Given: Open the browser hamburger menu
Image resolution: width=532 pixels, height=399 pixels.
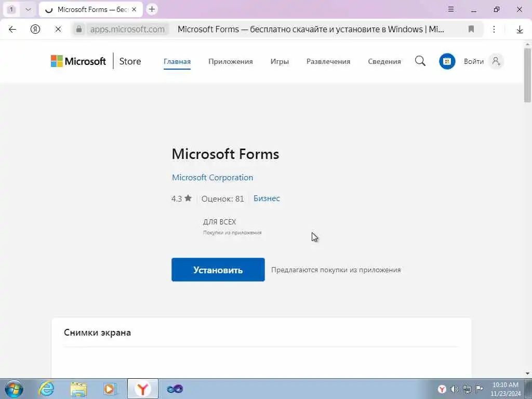Looking at the screenshot, I should coord(451,9).
